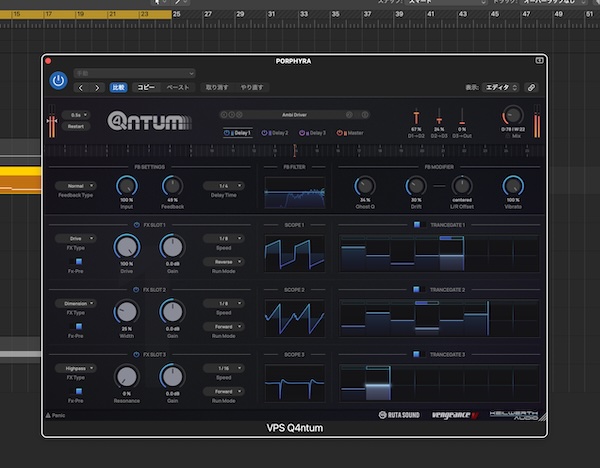Open FX Slot 1 Run Mode dropdown (Reverse)

click(x=223, y=262)
